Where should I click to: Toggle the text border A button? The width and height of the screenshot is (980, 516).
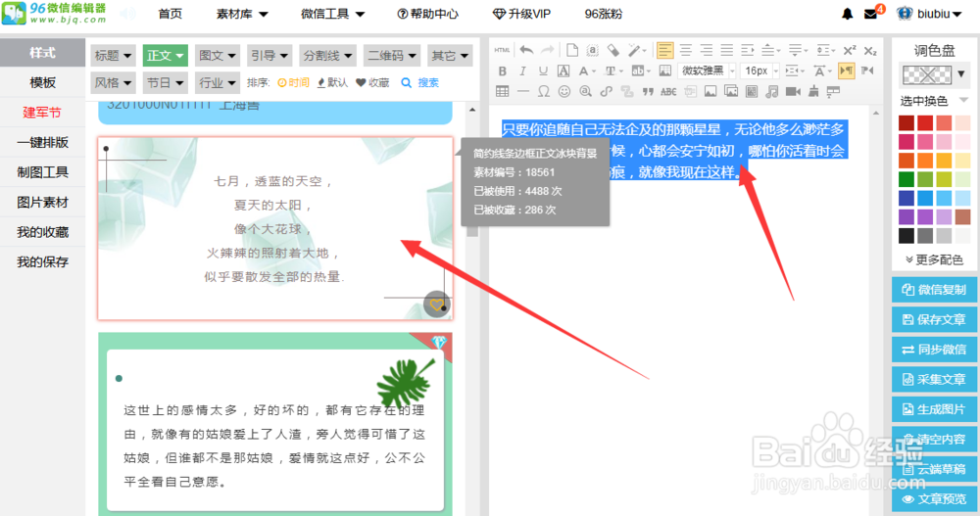point(563,70)
